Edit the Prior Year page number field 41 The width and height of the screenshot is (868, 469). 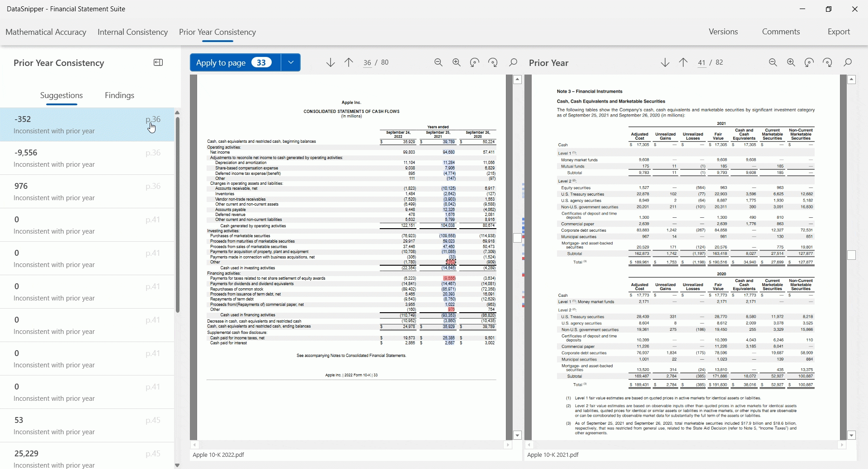702,63
